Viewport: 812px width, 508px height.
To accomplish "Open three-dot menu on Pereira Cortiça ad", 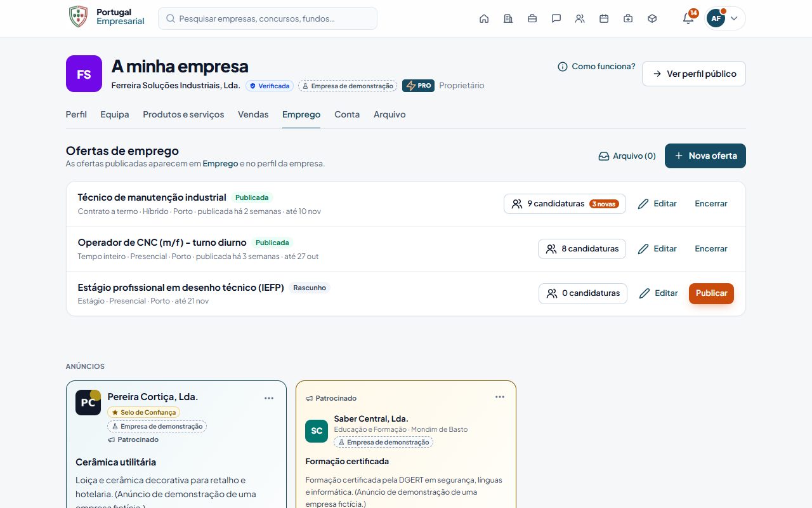I will coord(269,398).
